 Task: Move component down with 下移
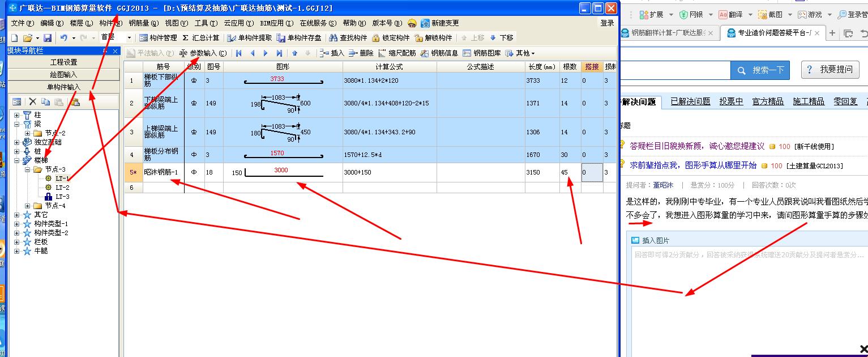coord(501,37)
